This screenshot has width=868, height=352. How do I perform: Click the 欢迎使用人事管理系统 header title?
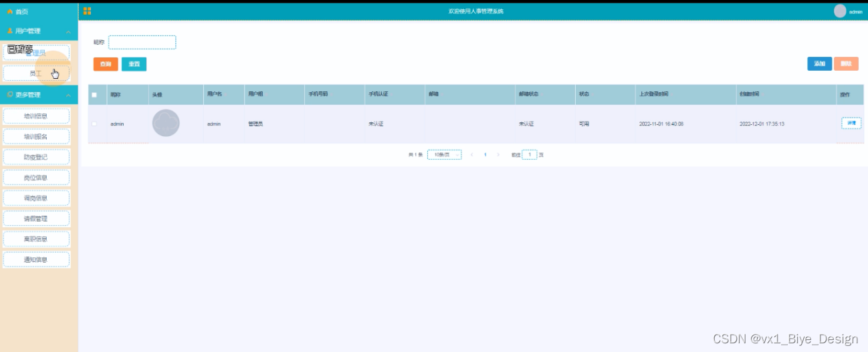(476, 11)
